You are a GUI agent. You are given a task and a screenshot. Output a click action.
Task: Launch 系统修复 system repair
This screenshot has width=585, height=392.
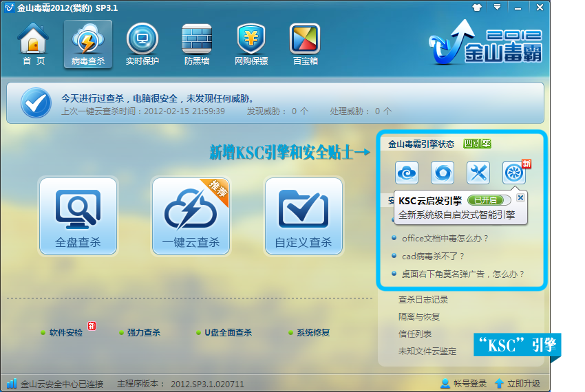pyautogui.click(x=313, y=333)
